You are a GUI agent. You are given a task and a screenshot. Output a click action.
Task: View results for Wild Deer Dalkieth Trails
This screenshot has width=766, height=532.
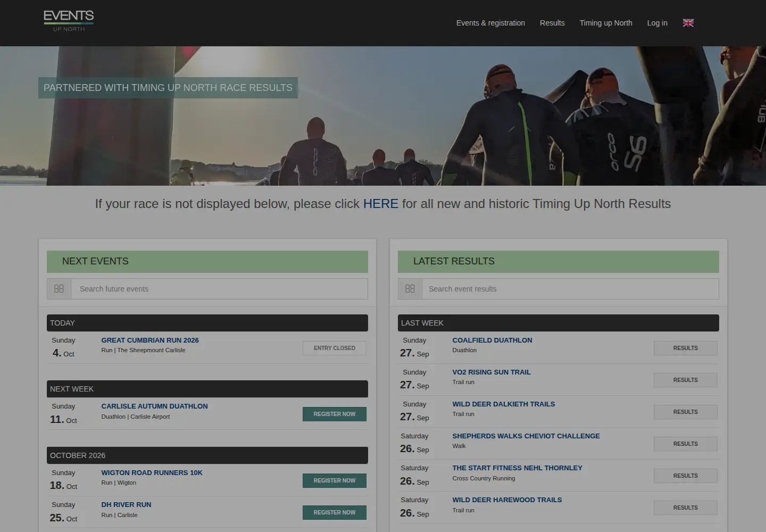point(686,412)
